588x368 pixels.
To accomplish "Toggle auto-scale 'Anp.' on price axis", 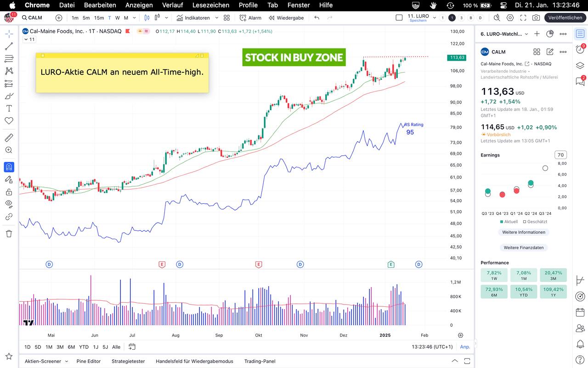I will 465,347.
